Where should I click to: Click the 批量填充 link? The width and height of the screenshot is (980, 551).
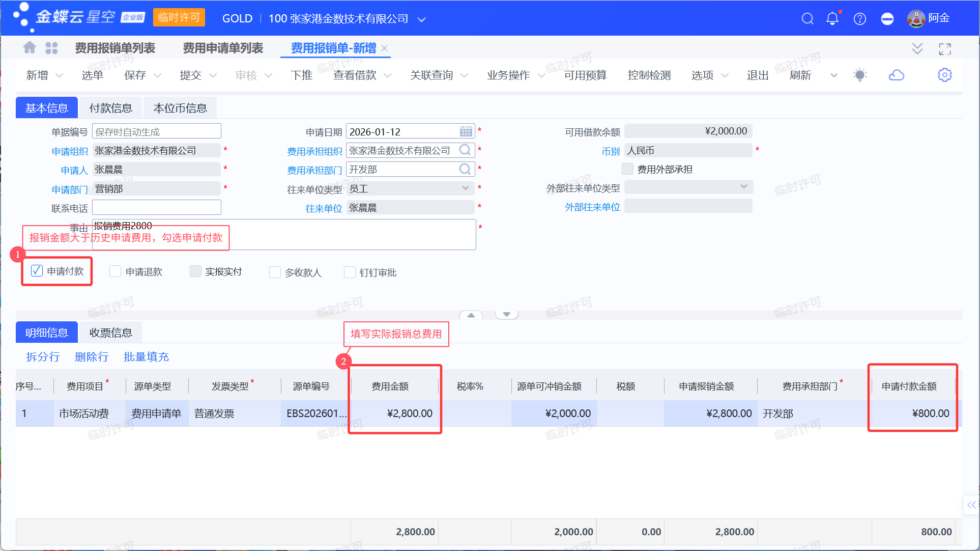[146, 356]
